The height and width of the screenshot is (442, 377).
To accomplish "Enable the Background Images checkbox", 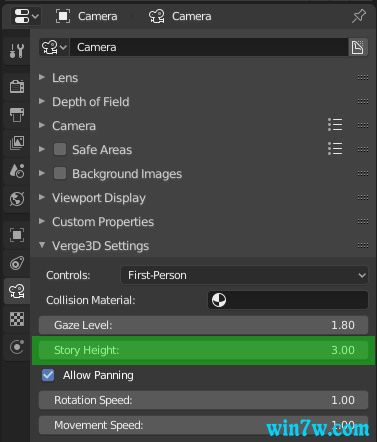I will 60,173.
